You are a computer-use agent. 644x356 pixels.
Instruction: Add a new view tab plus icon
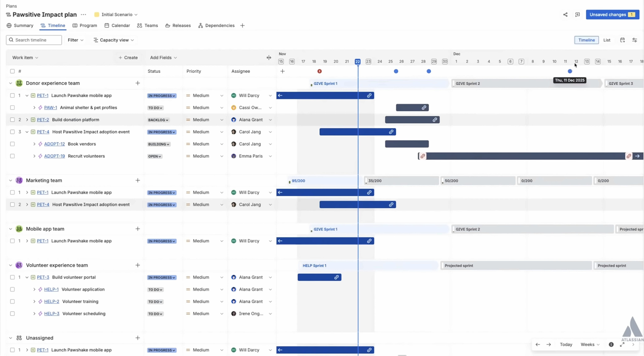point(242,25)
